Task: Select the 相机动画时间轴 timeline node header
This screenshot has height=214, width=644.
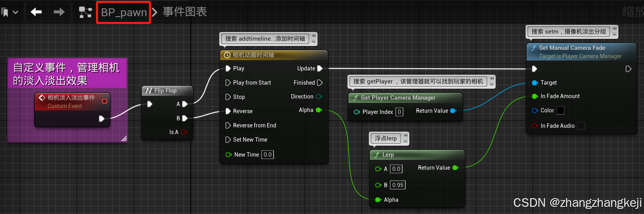Action: 274,55
